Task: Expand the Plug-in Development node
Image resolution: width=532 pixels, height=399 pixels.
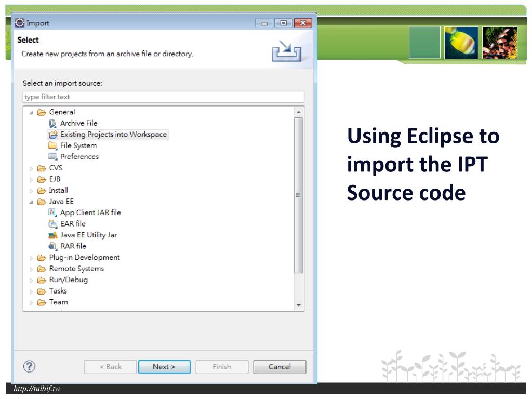Action: pyautogui.click(x=31, y=258)
